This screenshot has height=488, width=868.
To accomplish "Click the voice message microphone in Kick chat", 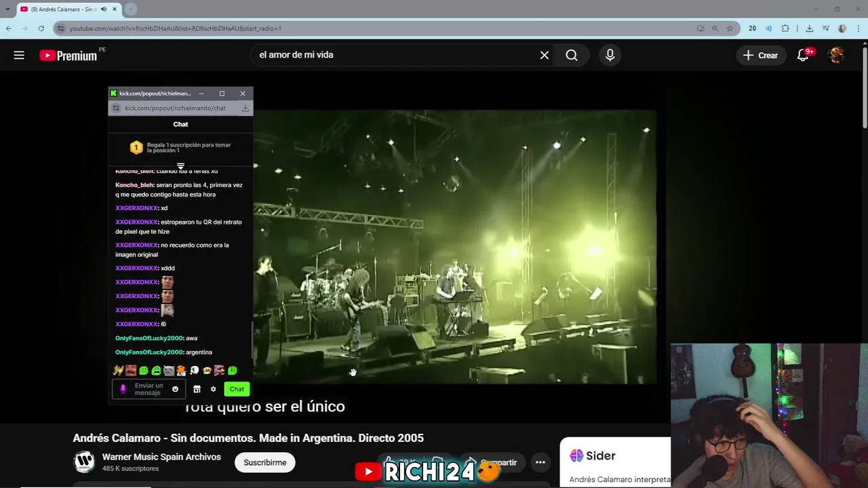I will (123, 389).
